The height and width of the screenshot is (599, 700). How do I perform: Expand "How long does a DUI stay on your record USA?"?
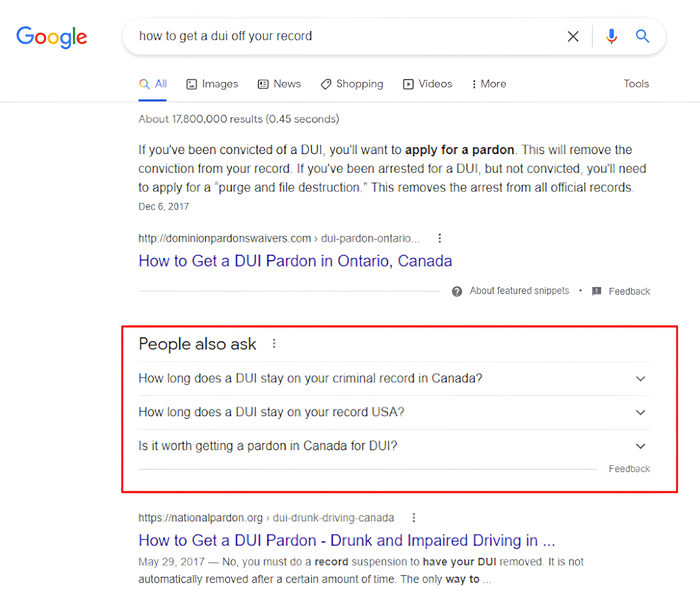(640, 412)
